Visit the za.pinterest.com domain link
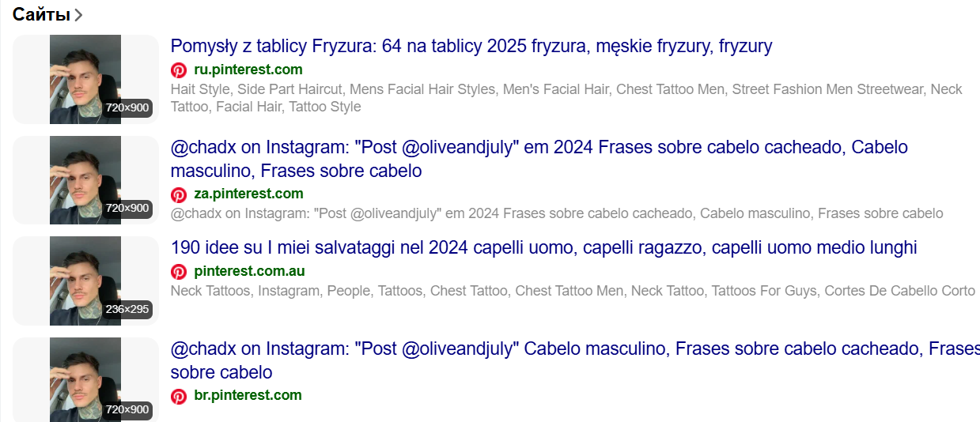 coord(248,194)
